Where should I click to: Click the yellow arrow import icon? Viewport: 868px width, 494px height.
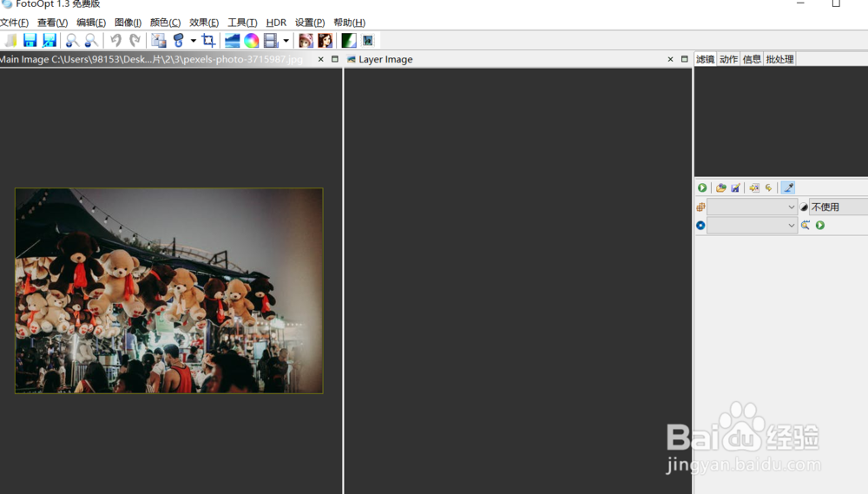pyautogui.click(x=754, y=188)
